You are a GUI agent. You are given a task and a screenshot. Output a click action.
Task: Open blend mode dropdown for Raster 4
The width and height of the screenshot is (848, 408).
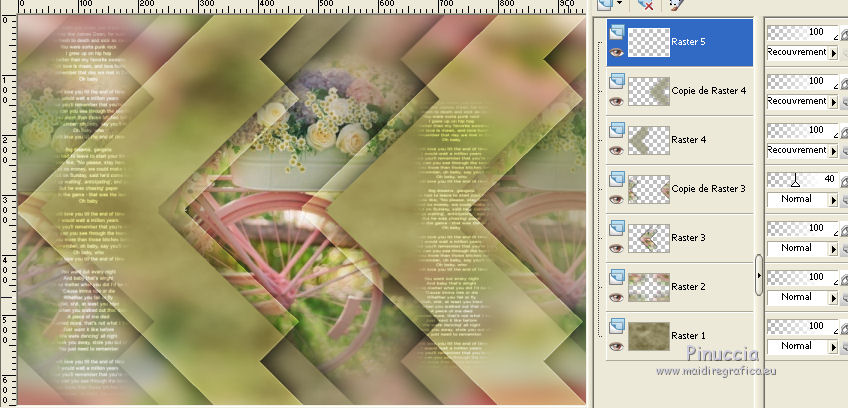pyautogui.click(x=834, y=151)
